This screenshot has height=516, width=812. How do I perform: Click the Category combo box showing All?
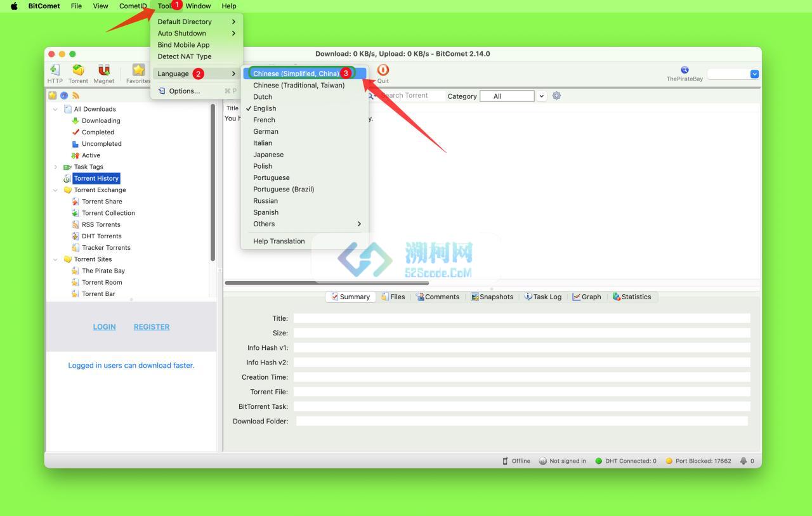[507, 96]
